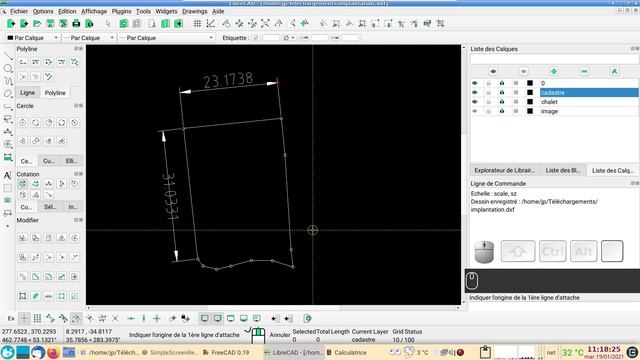This screenshot has height=360, width=640.
Task: Click the layer filter input field
Action: (554, 59)
